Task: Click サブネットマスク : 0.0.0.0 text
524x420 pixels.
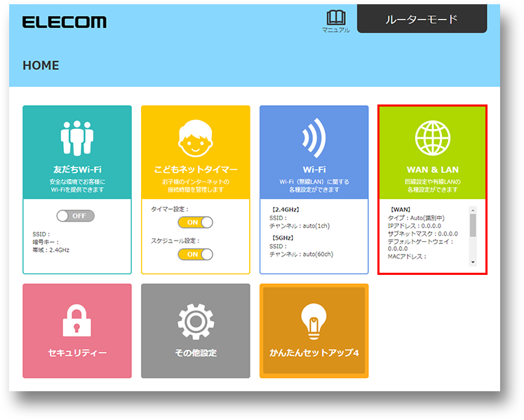Action: coord(423,233)
